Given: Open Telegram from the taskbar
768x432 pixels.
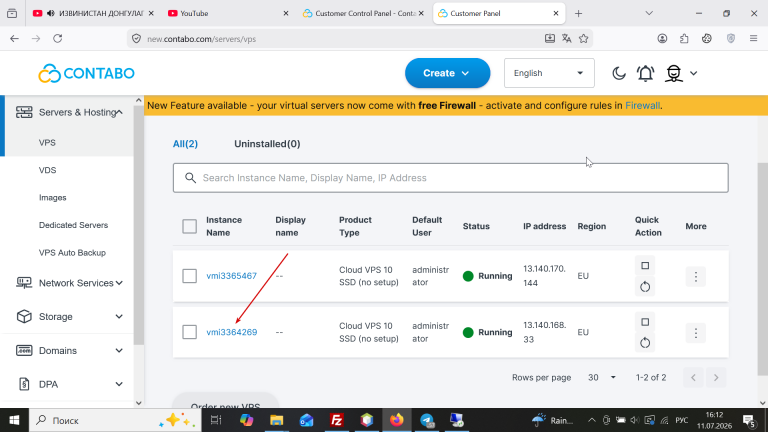Looking at the screenshot, I should 427,420.
